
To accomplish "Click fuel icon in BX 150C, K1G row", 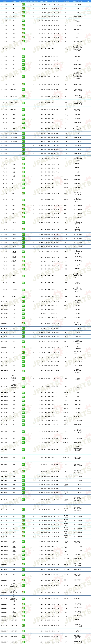I will [23, 119].
